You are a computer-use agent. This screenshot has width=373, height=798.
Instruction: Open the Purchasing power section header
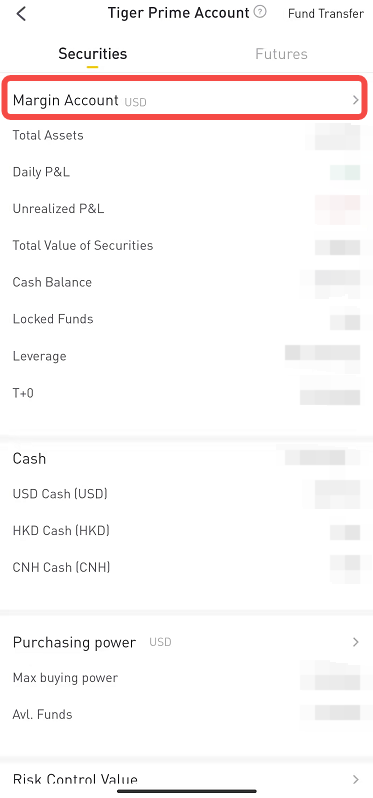tap(186, 642)
